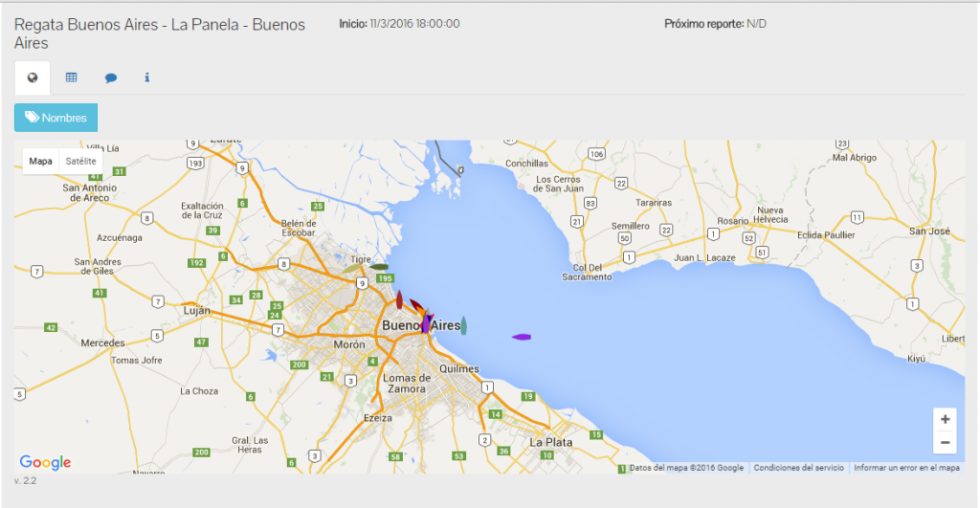
Task: Open Condiciones del servicio link
Action: (798, 468)
